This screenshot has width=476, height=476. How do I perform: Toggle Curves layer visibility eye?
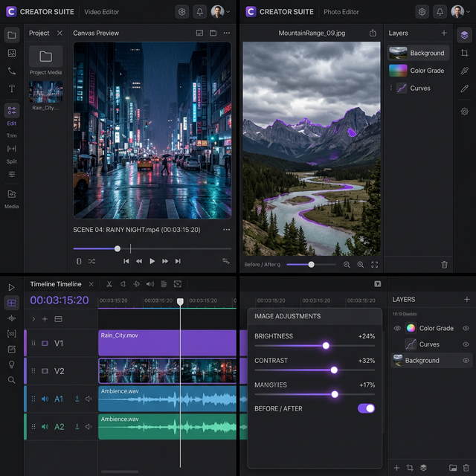(466, 344)
